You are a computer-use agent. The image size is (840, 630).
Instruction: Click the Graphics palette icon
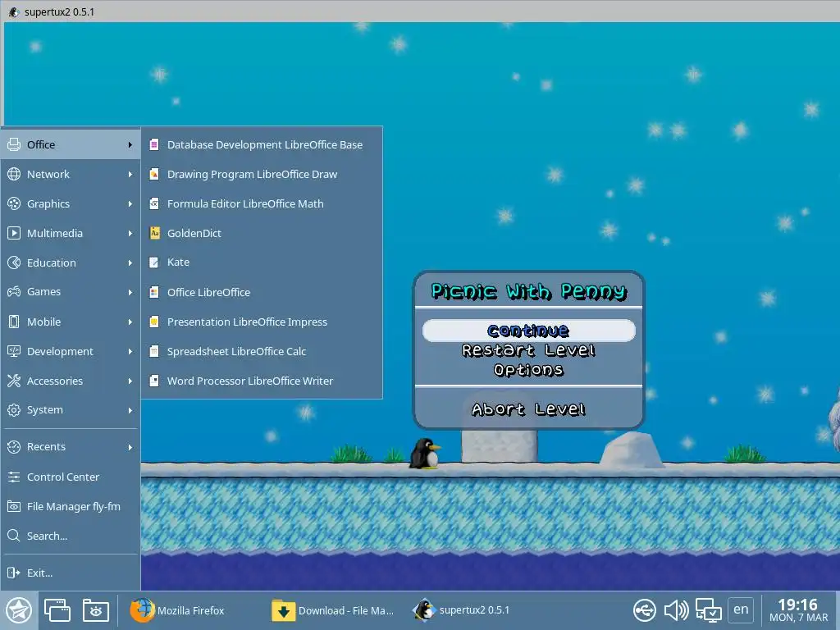pyautogui.click(x=14, y=203)
